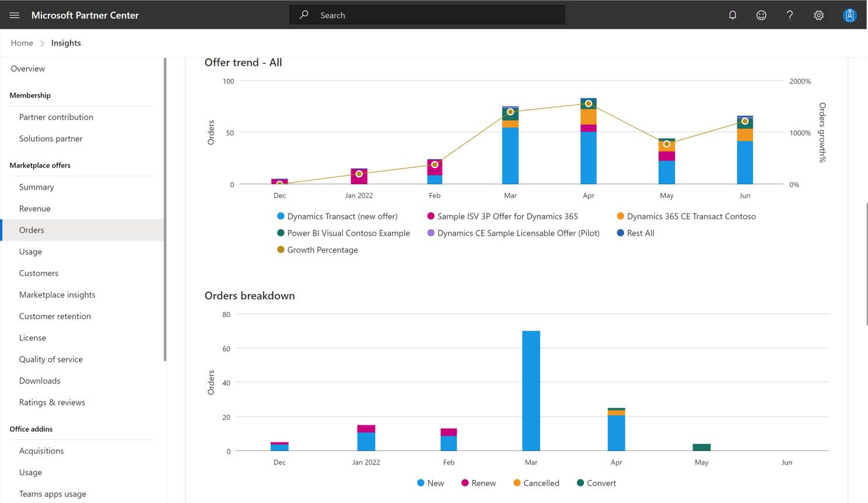Screen dimensions: 868x503
Task: Open Marketplace insights
Action: [57, 295]
